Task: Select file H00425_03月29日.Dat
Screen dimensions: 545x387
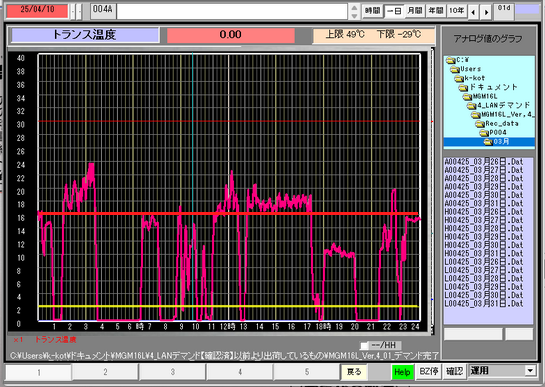Action: coord(484,237)
